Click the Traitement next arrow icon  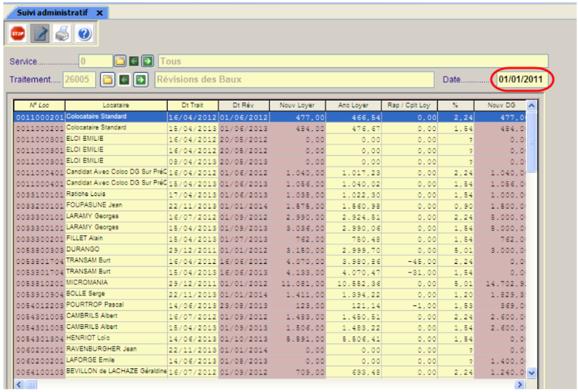[x=141, y=80]
